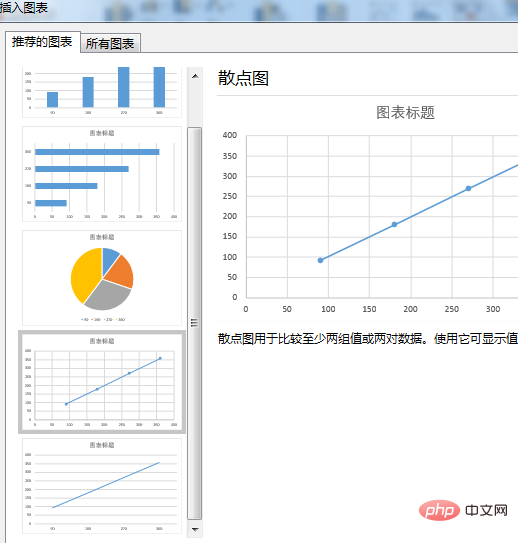The height and width of the screenshot is (543, 518).
Task: Click the data point near 200 in preview
Action: click(x=394, y=224)
